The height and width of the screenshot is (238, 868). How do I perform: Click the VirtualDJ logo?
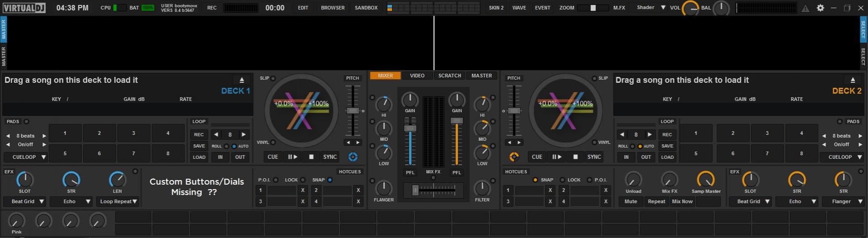(x=24, y=8)
